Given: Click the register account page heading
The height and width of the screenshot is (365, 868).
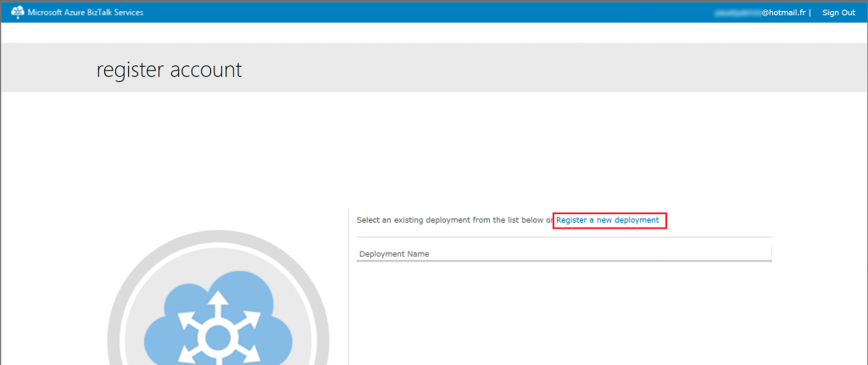Looking at the screenshot, I should [170, 69].
